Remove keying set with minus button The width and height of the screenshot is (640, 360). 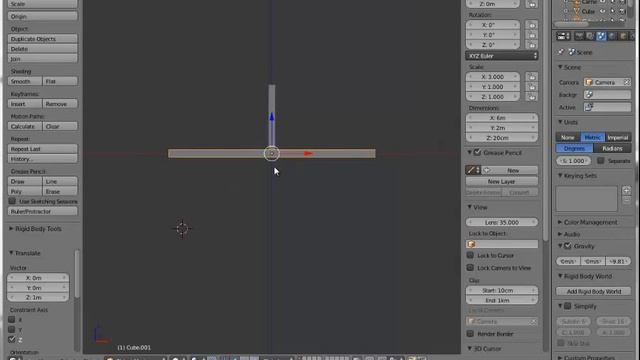(627, 200)
